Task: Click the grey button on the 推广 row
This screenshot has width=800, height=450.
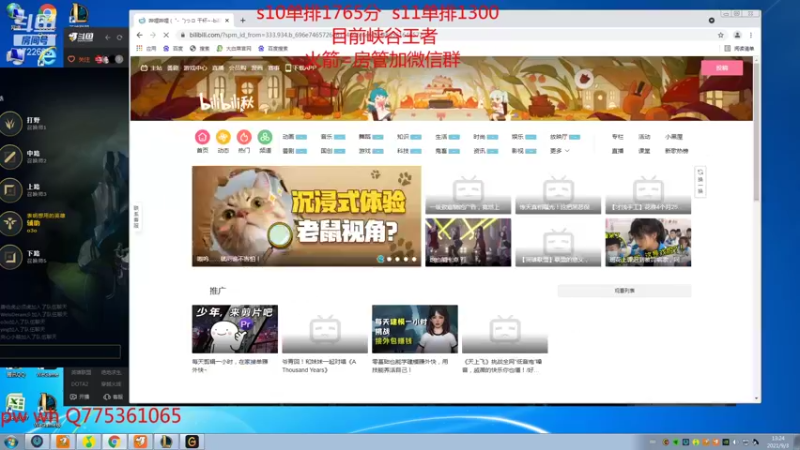Action: tap(624, 291)
